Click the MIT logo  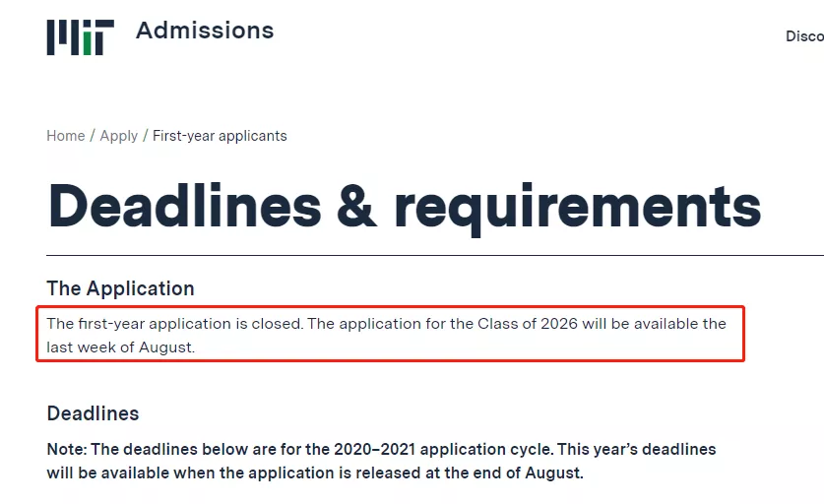pyautogui.click(x=80, y=35)
